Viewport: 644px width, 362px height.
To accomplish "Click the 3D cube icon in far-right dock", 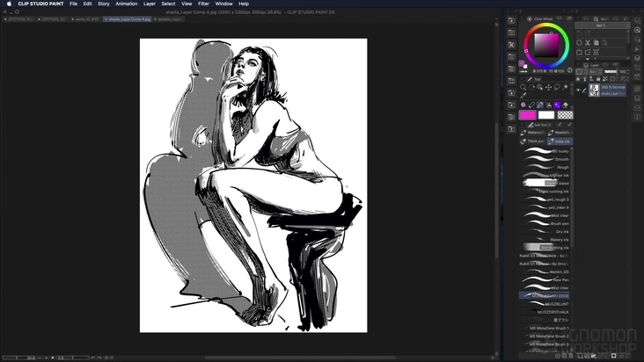I will click(x=637, y=58).
